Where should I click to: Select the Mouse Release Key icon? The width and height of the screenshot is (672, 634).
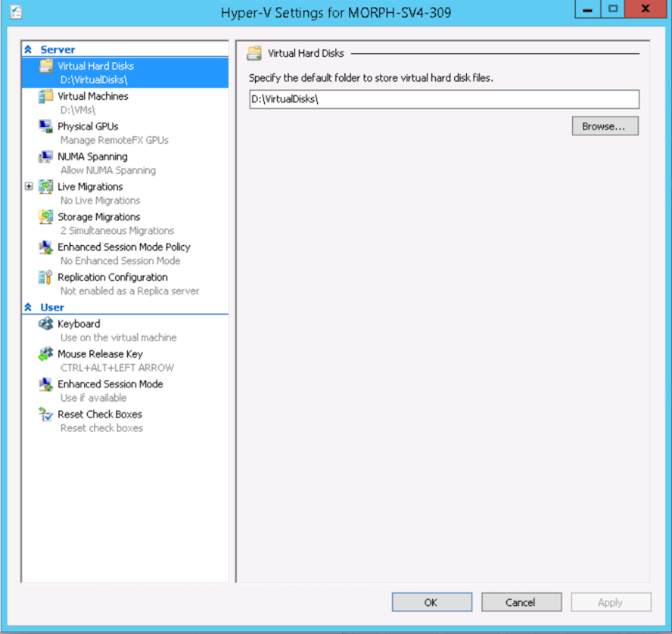click(47, 354)
